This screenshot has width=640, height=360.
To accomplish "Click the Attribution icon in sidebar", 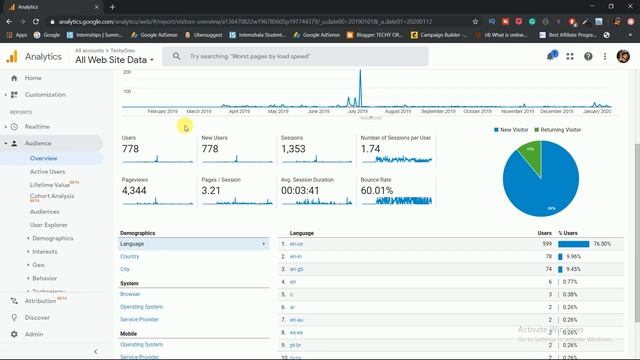I will point(14,301).
